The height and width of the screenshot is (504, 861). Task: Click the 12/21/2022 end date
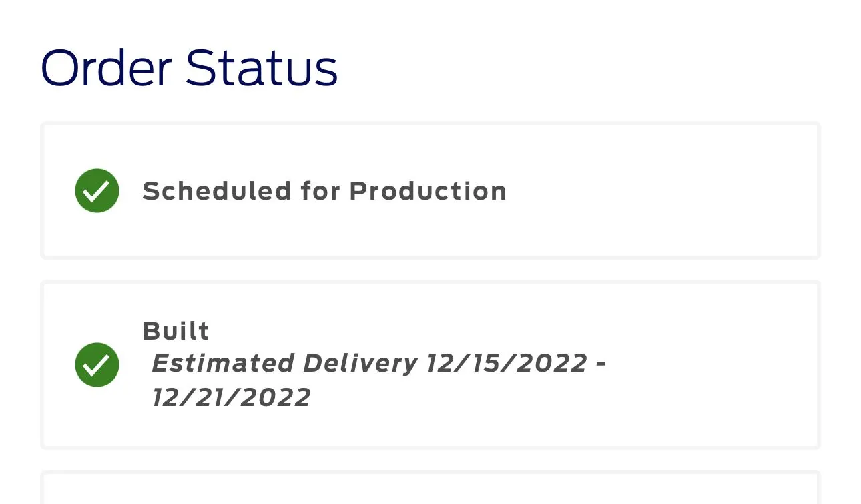coord(231,398)
